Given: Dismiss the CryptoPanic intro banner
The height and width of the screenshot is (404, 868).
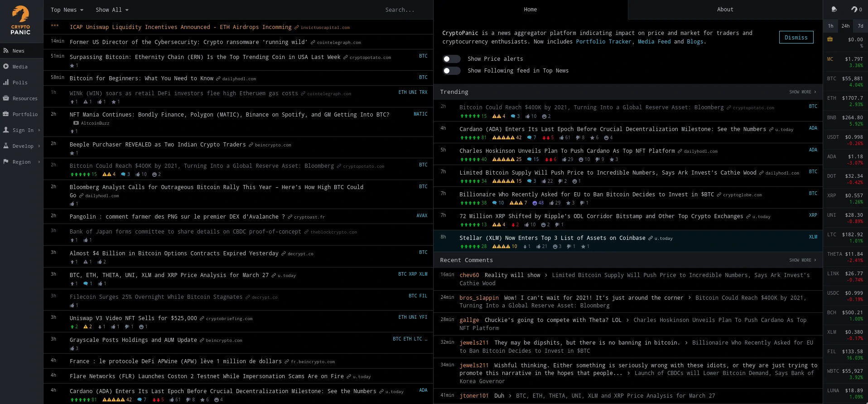Looking at the screenshot, I should 796,38.
